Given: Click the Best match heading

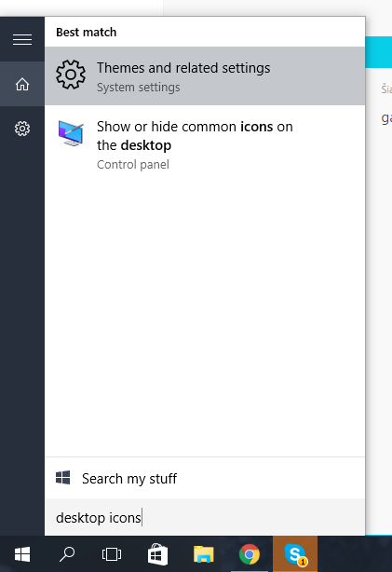Looking at the screenshot, I should coord(87,33).
